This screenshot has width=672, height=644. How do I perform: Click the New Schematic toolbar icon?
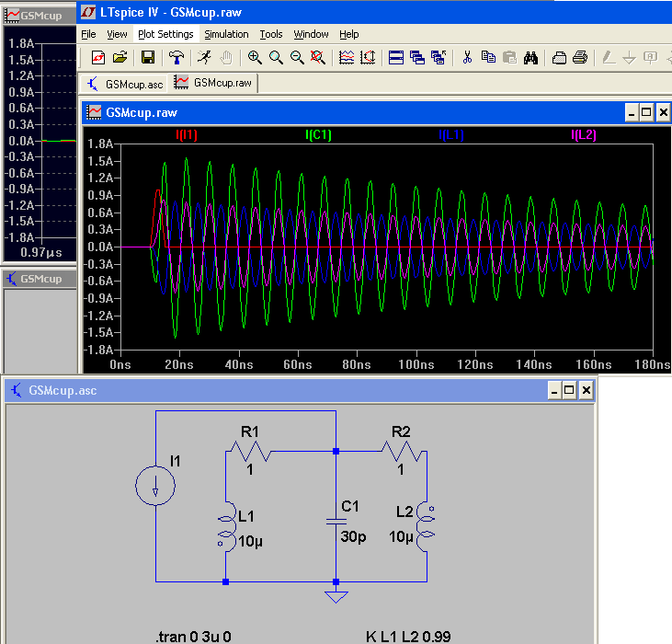(97, 58)
